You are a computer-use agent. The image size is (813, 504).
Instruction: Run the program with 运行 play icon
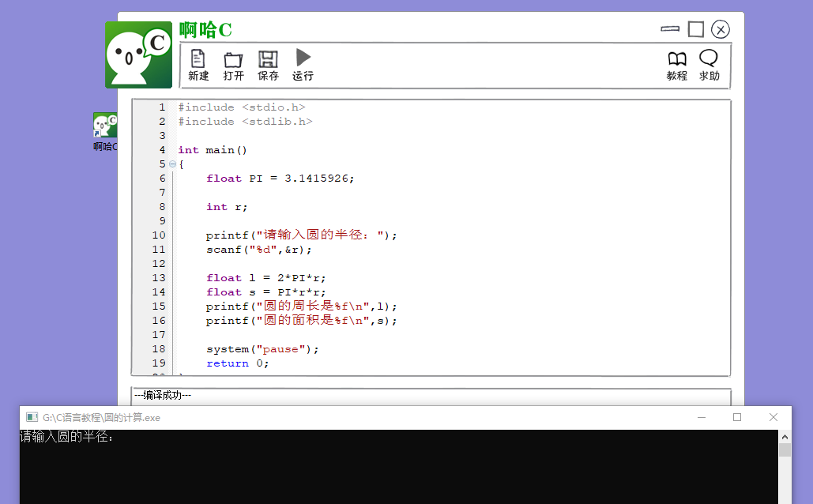point(303,65)
